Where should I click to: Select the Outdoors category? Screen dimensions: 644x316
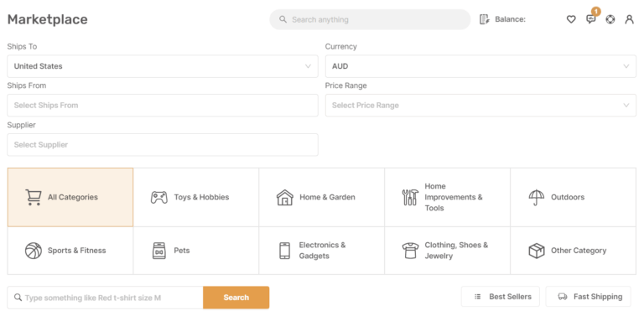573,197
